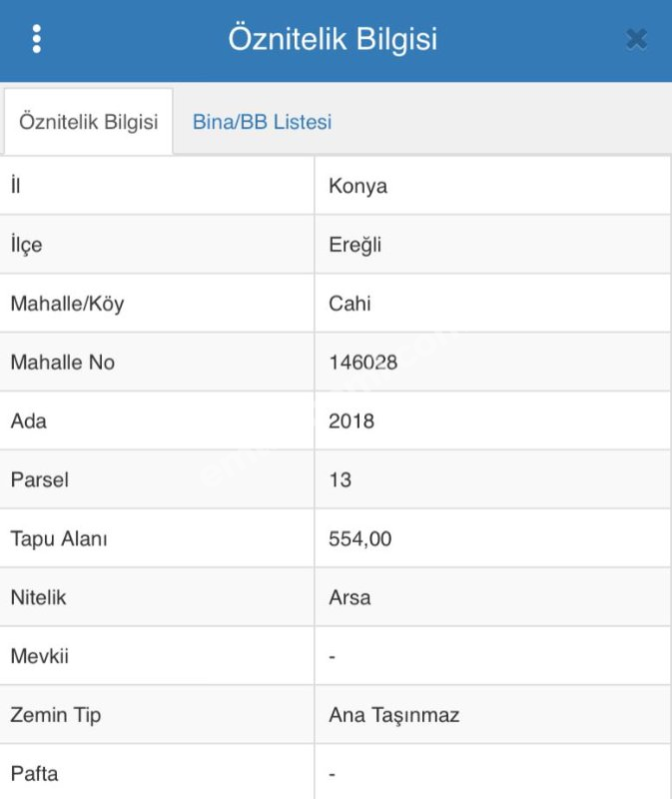The width and height of the screenshot is (672, 799).
Task: Click Mahalle No value 146028
Action: 362,363
